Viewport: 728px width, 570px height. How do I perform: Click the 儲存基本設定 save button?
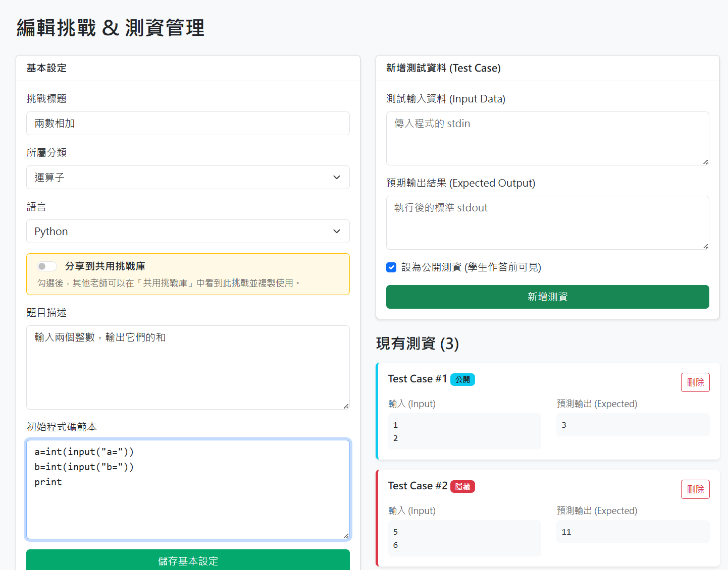[x=188, y=560]
